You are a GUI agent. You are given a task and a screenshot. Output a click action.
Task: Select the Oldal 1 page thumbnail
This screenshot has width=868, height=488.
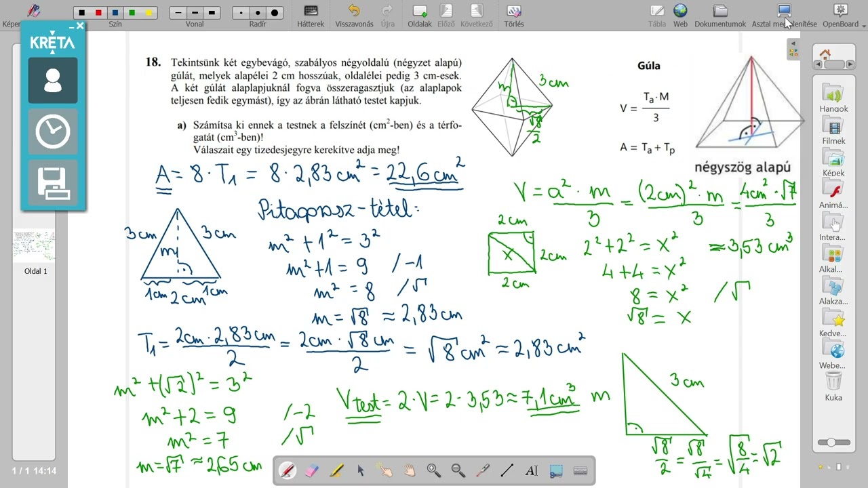point(35,246)
